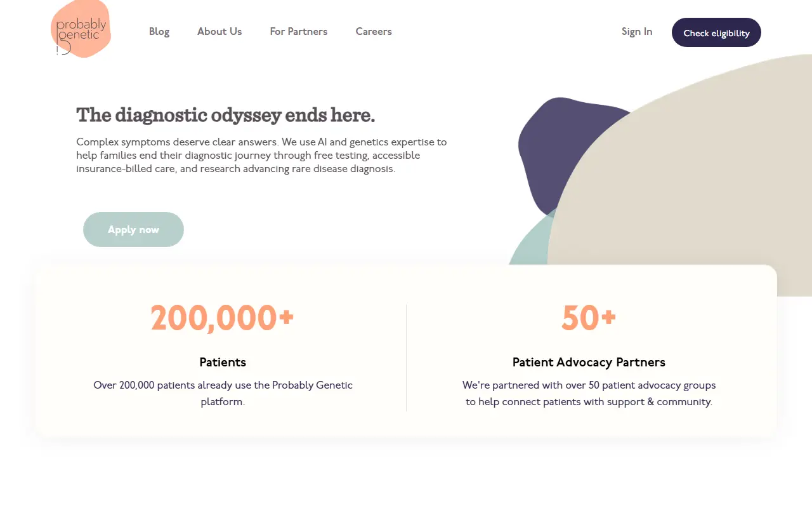Click the 'Patient Advocacy Partners' heading
The width and height of the screenshot is (812, 508).
589,363
